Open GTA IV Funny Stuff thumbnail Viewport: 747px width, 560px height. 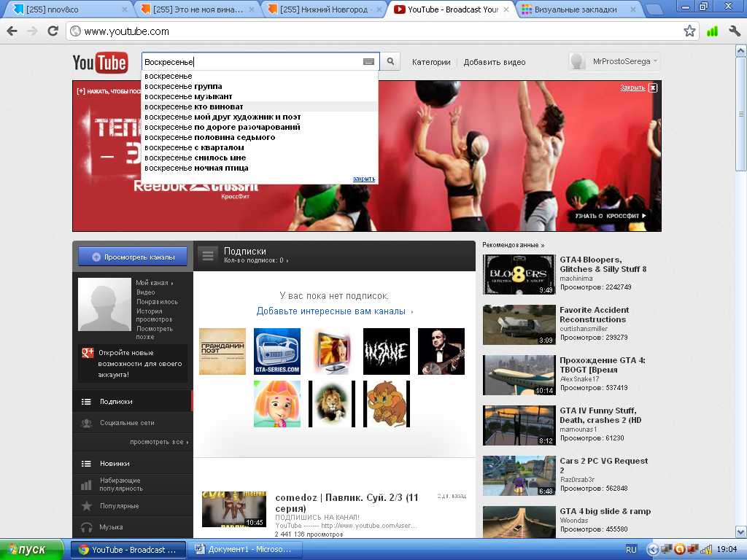(x=519, y=425)
